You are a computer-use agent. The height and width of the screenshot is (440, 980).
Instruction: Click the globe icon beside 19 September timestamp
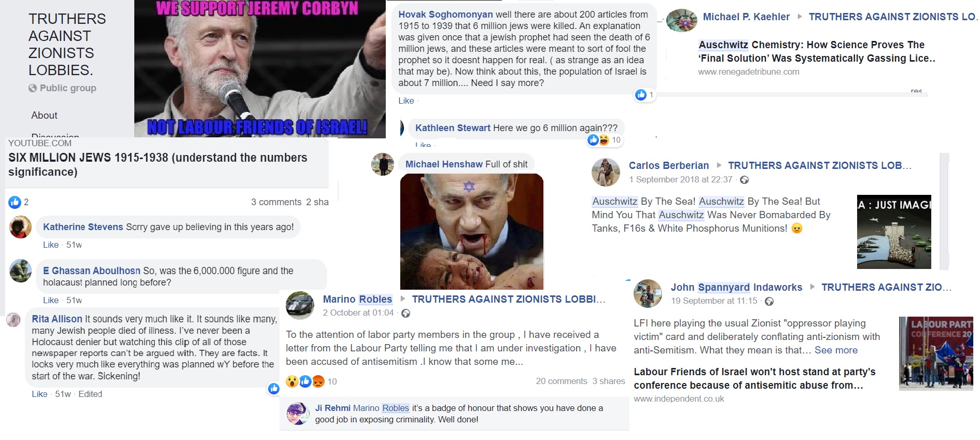tap(769, 301)
